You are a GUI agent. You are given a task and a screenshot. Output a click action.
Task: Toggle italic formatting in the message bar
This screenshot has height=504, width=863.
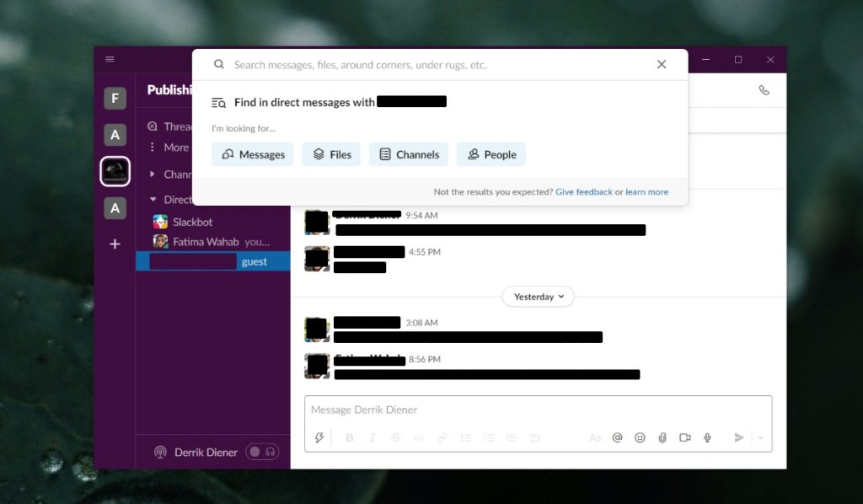(x=372, y=437)
